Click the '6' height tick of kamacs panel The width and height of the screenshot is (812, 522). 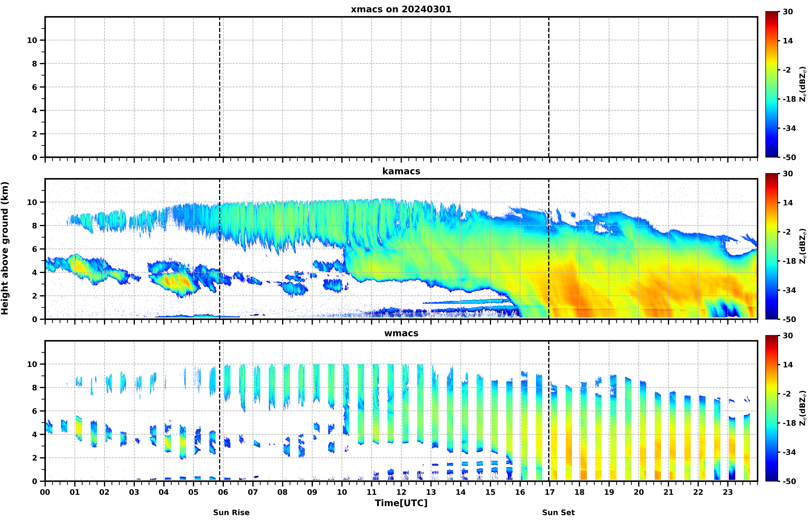tap(35, 249)
